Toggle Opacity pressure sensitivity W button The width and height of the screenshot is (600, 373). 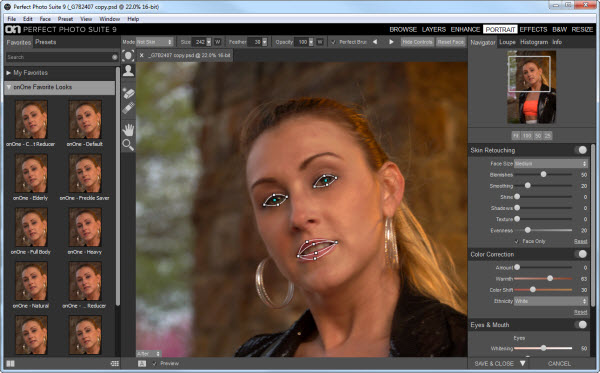(x=320, y=42)
